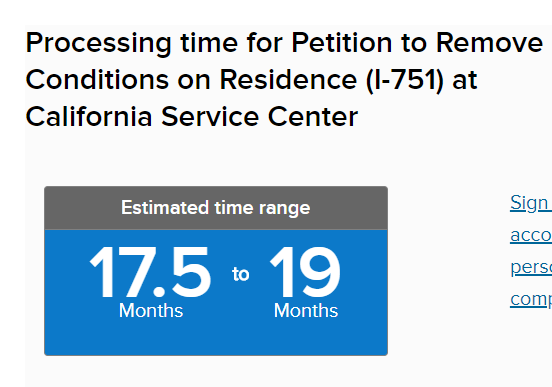Click the Months label under 17.5
552x387 pixels.
pyautogui.click(x=151, y=311)
